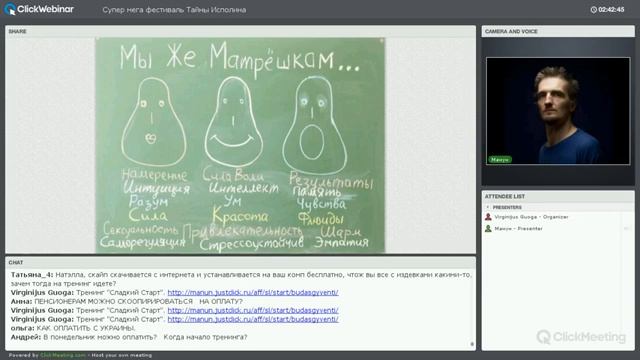Click the green 'Манун' name badge on video
The image size is (640, 360).
coord(500,160)
